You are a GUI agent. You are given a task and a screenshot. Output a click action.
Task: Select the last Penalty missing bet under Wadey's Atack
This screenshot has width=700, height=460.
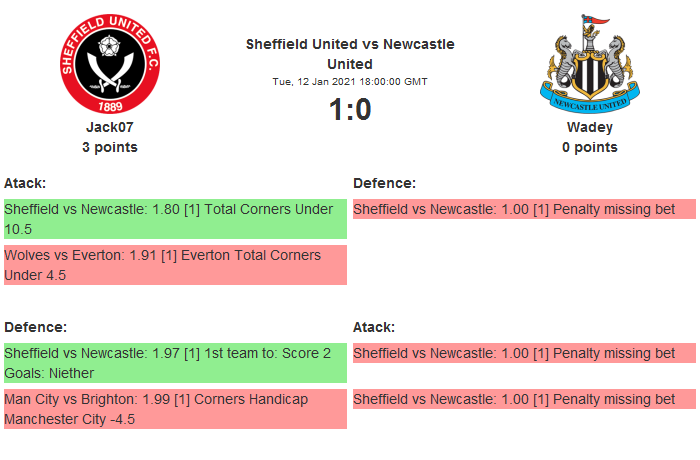524,400
